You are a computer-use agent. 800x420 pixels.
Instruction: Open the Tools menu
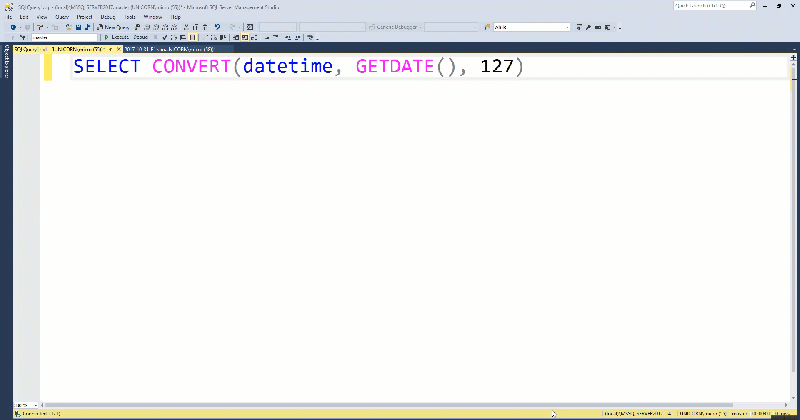coord(130,17)
